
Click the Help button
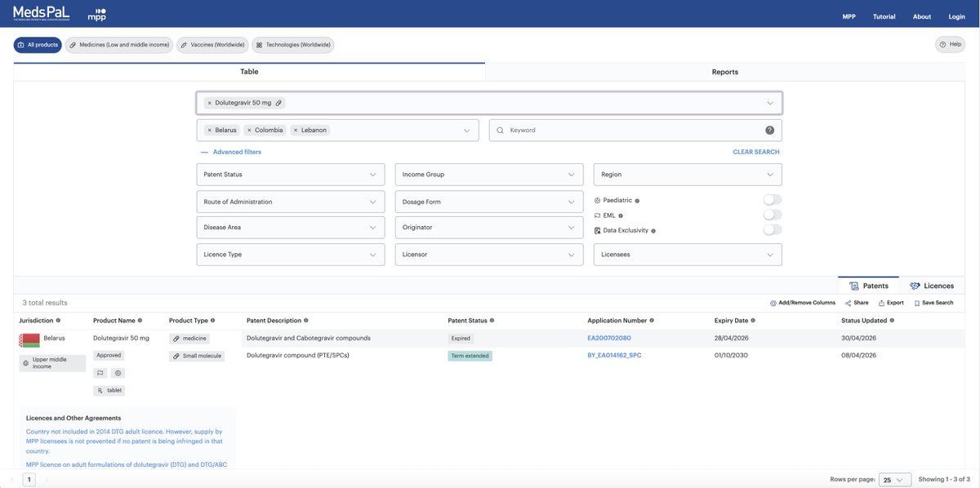[x=950, y=44]
